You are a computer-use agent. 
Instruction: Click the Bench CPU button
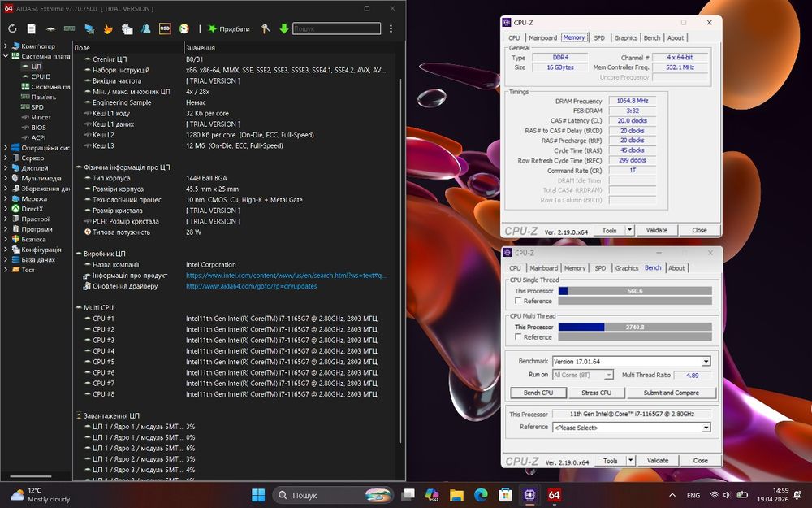[x=538, y=393]
